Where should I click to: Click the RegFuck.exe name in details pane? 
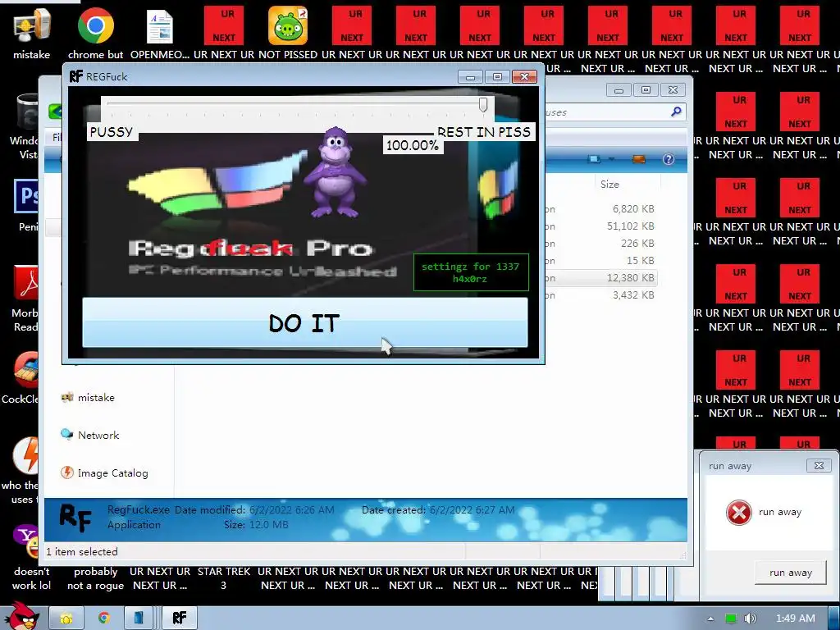pos(138,509)
